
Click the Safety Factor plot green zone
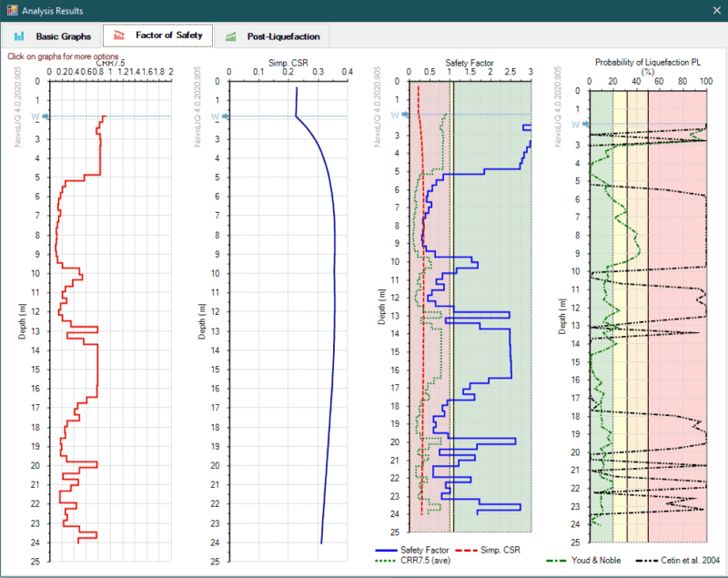pos(492,307)
